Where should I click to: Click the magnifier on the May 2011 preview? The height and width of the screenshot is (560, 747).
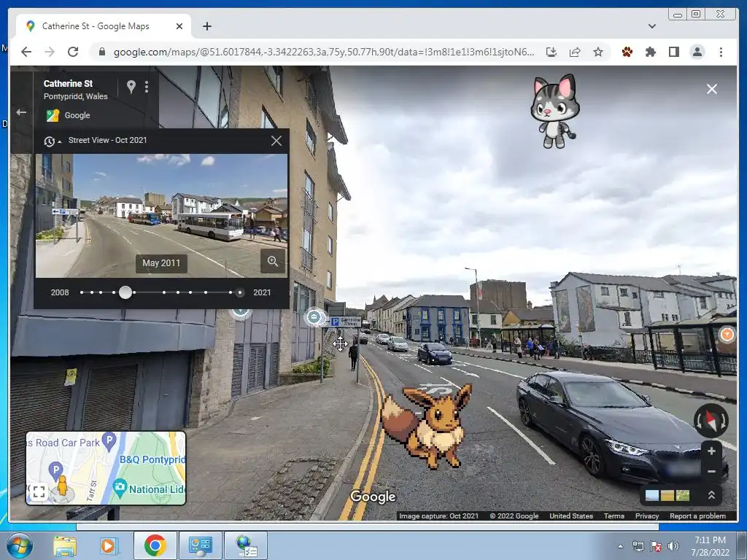point(273,262)
